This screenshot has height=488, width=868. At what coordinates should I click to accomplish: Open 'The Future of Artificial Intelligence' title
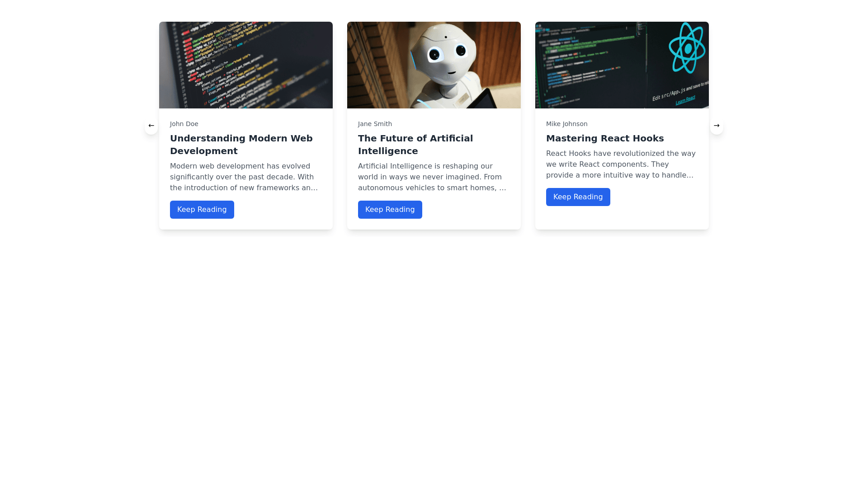(415, 145)
